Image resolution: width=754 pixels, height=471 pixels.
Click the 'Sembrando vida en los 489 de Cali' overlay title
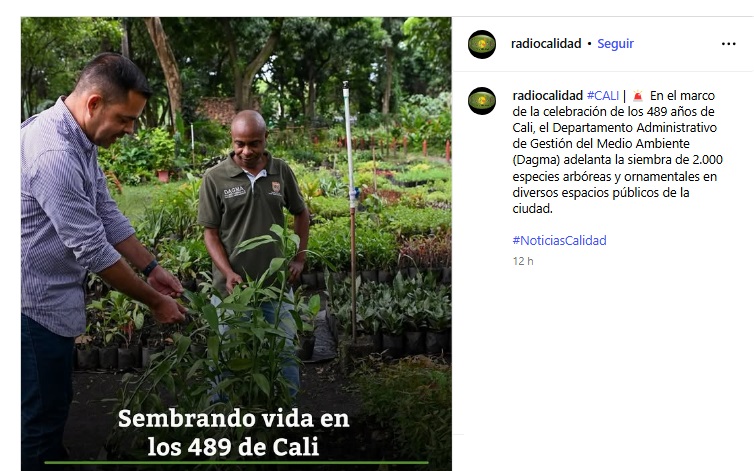tap(234, 433)
